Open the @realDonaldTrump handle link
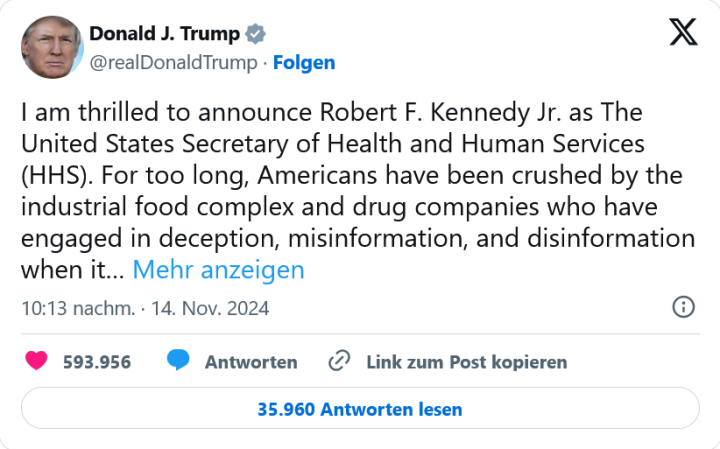The height and width of the screenshot is (449, 720). 174,62
